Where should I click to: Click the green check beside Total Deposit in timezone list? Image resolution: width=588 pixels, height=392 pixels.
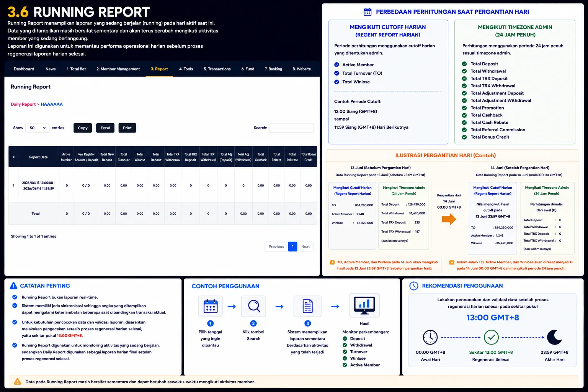464,64
